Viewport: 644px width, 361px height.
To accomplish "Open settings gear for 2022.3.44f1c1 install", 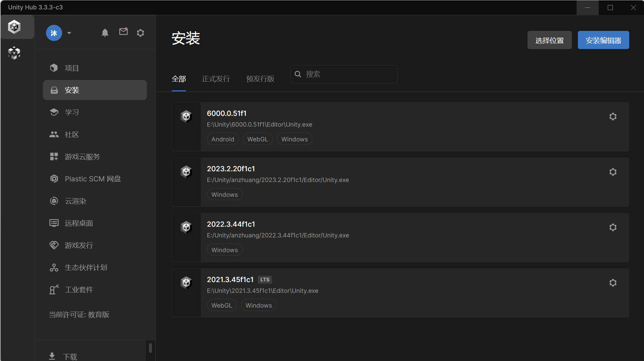I will [x=613, y=227].
